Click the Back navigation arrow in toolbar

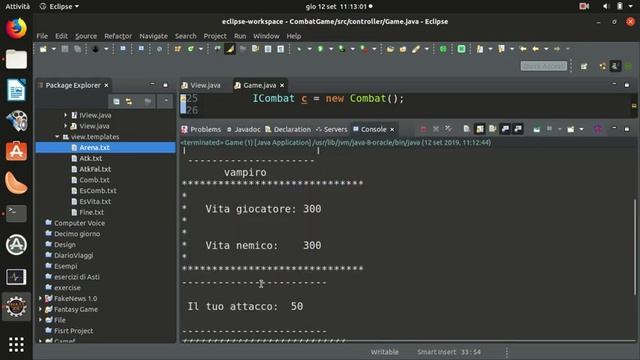tap(536, 49)
